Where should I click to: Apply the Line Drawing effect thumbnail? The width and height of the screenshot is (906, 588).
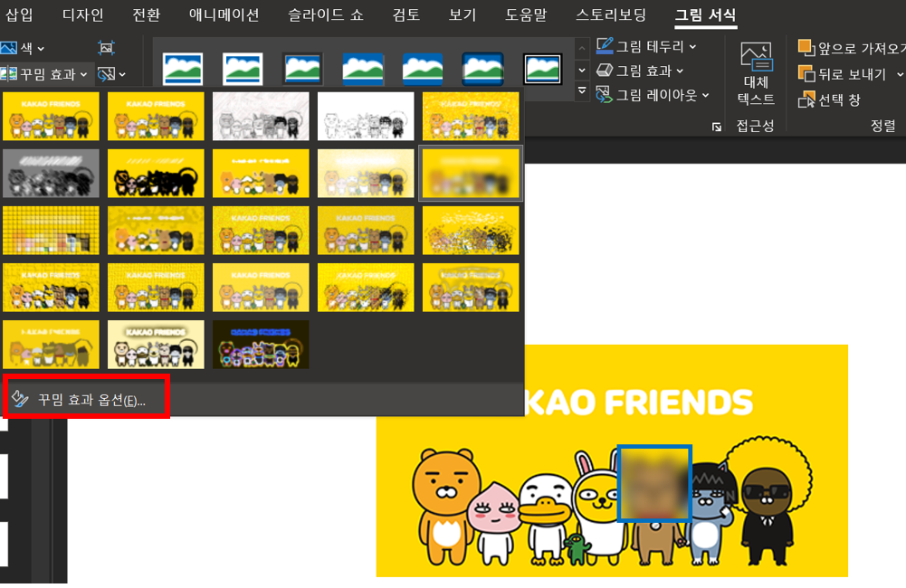click(x=471, y=116)
